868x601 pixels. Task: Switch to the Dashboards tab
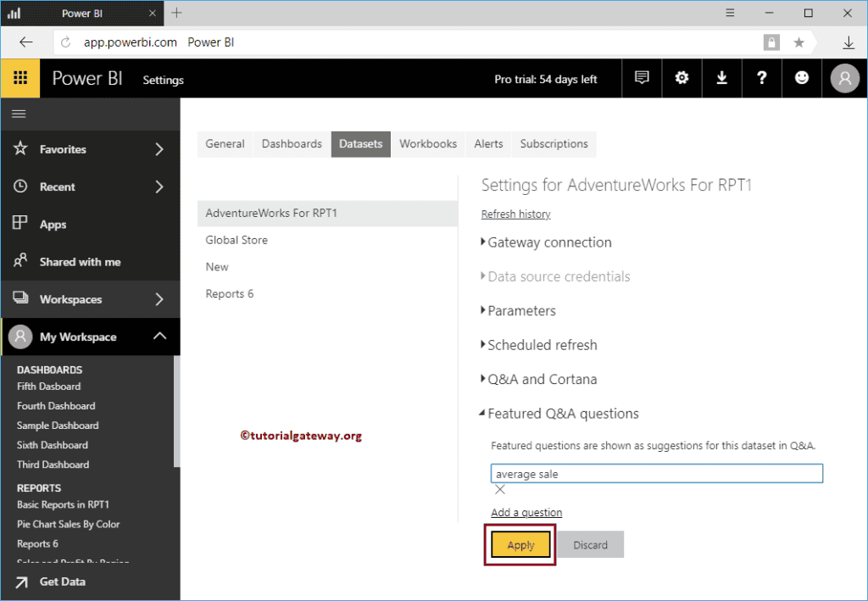click(292, 144)
